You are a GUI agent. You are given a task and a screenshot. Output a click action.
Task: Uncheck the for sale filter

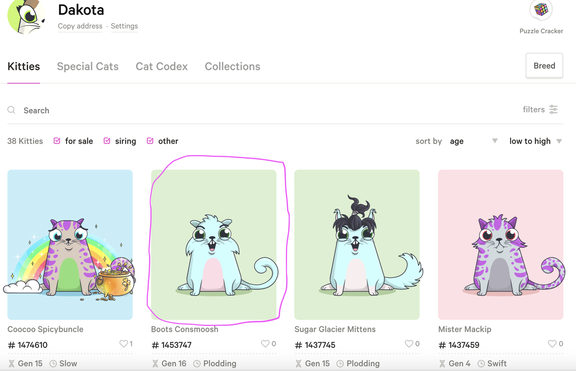tap(57, 141)
